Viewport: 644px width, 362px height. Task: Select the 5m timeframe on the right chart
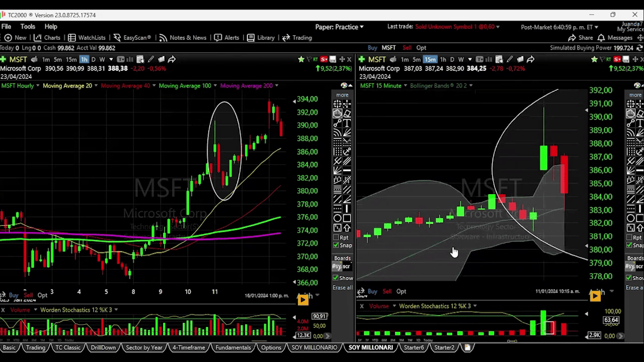tap(417, 59)
